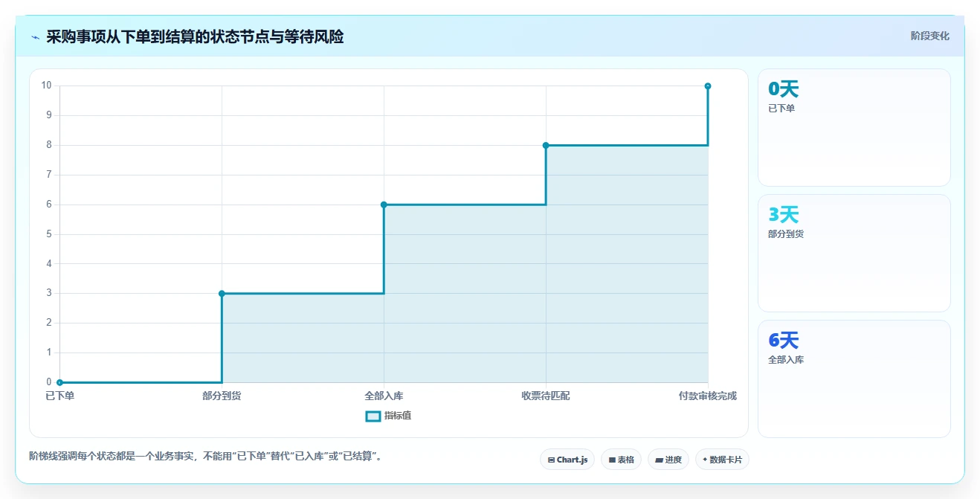
Task: Click the 付款审核完成 x-axis label
Action: point(707,396)
